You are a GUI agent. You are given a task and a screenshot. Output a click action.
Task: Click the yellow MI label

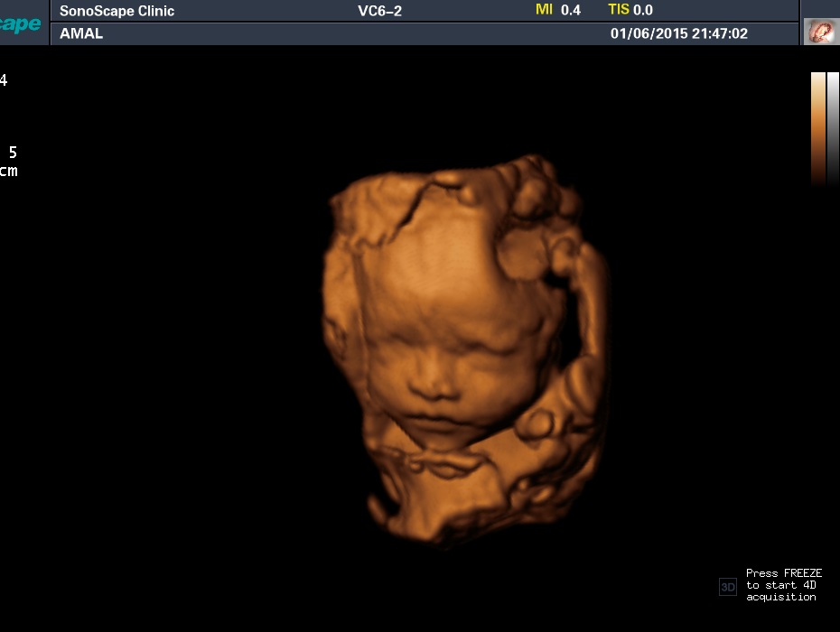pos(544,10)
